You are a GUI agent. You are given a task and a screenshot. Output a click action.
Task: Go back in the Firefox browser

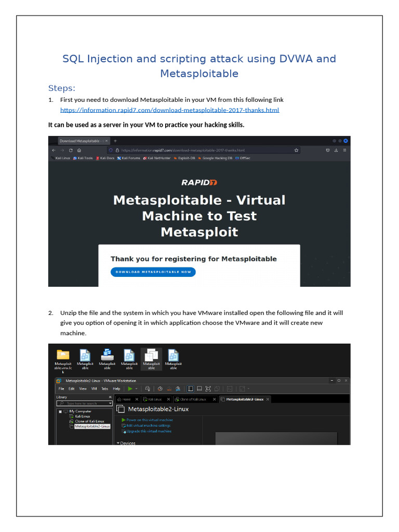[54, 150]
